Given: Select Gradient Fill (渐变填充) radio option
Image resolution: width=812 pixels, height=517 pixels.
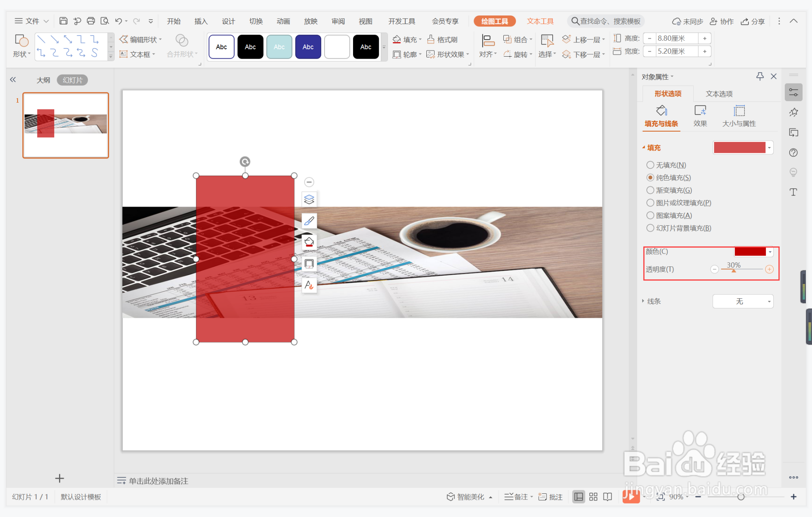Looking at the screenshot, I should 650,190.
